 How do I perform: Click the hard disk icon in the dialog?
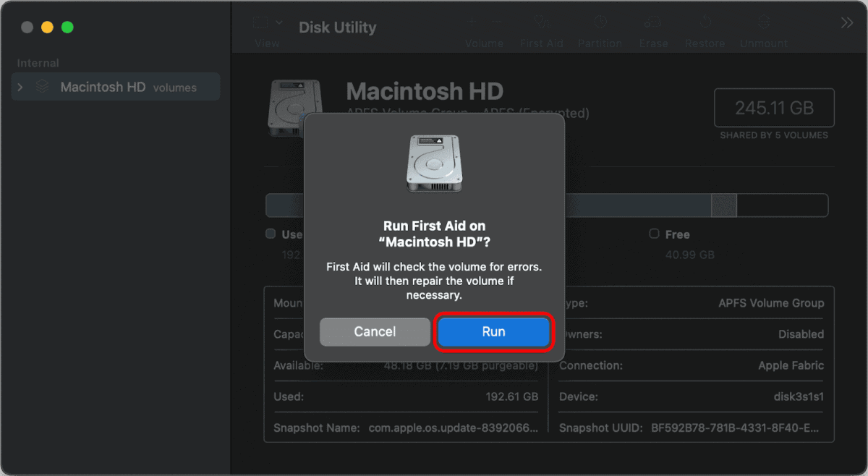[x=434, y=163]
